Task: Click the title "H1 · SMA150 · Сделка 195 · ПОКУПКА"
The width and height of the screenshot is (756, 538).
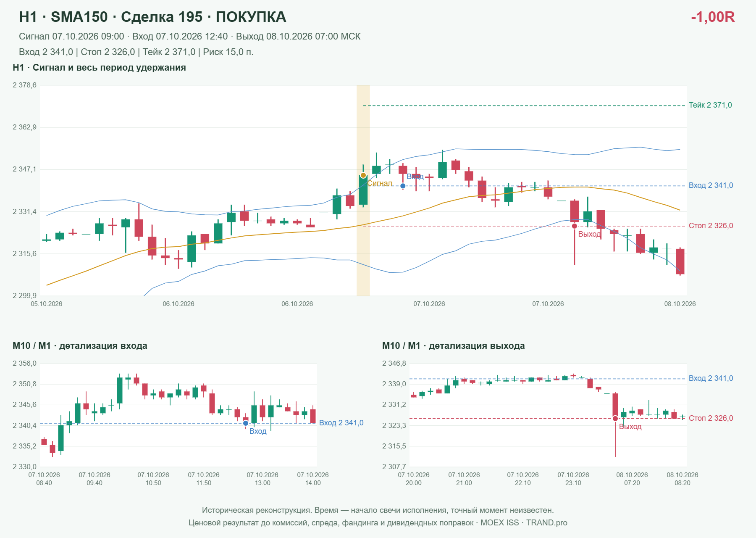Action: 152,17
